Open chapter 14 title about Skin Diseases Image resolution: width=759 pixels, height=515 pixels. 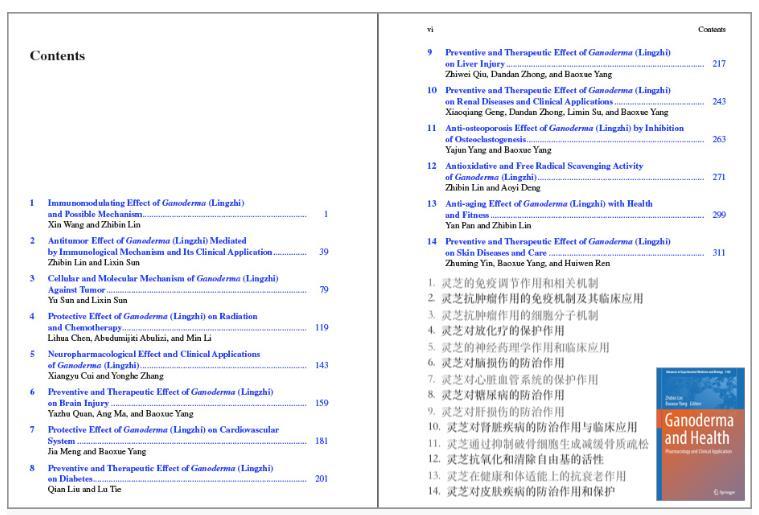(x=558, y=246)
